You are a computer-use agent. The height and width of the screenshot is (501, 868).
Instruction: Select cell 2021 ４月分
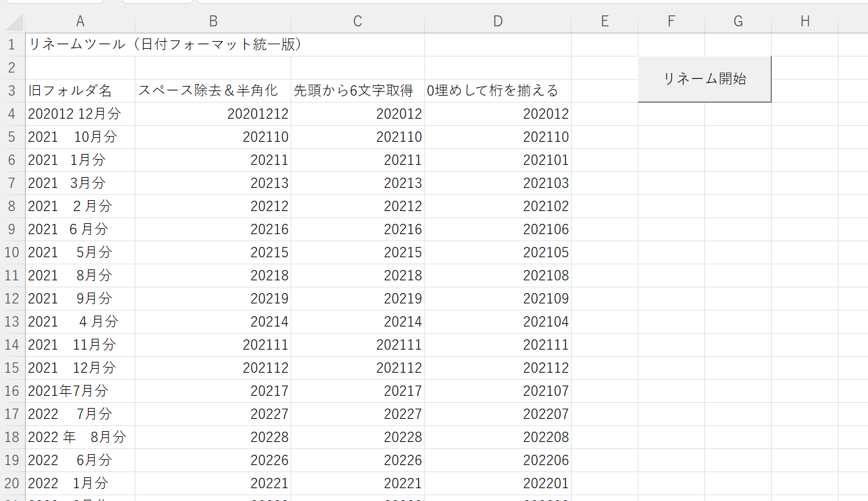[x=80, y=322]
